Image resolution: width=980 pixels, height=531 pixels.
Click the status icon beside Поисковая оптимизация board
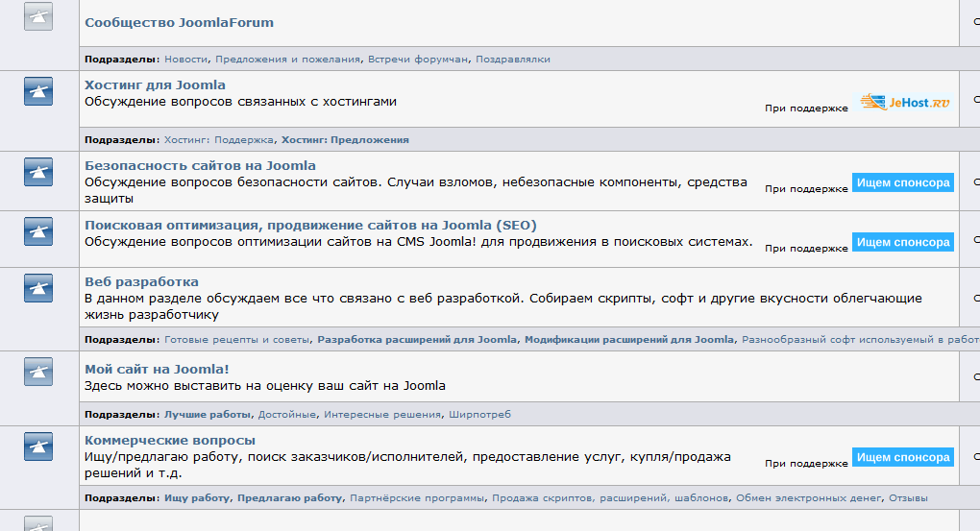point(38,231)
